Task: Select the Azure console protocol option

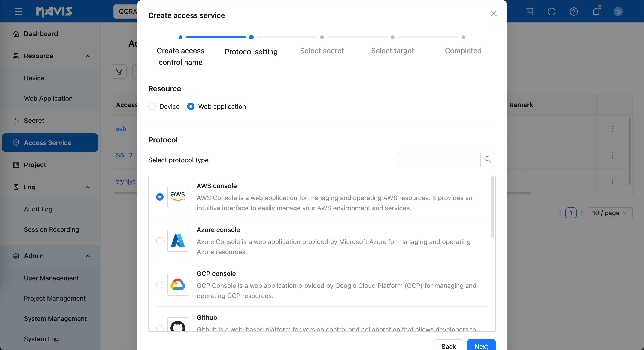Action: point(160,241)
